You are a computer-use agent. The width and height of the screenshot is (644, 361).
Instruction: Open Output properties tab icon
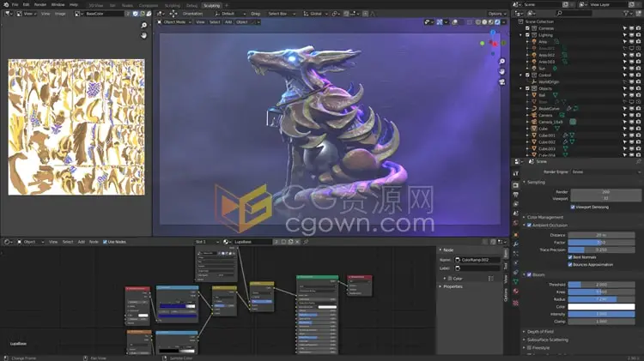pos(516,195)
